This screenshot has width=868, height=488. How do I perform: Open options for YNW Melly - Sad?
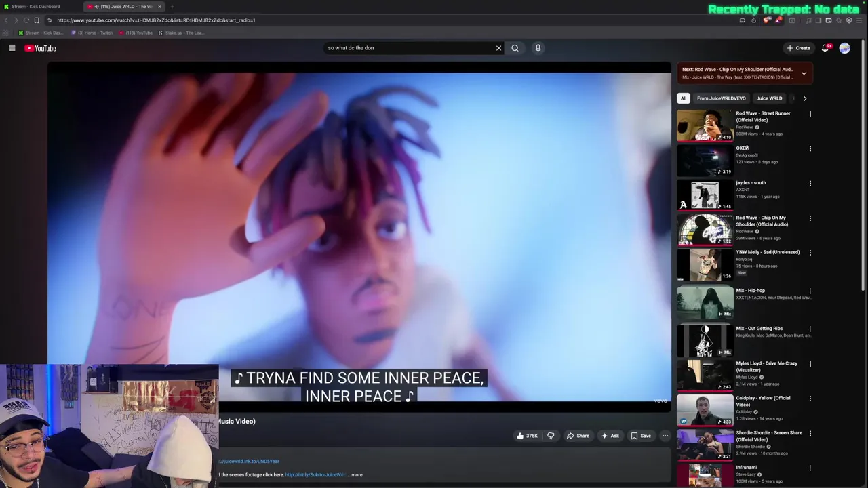coord(810,253)
